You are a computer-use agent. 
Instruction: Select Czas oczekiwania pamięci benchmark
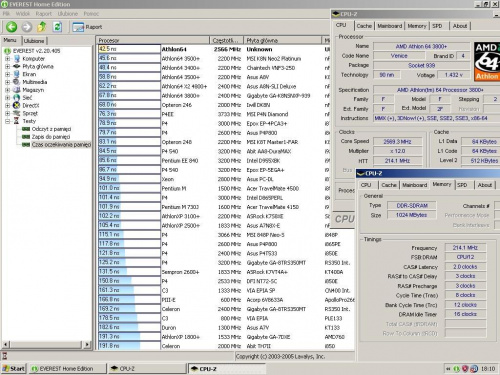tap(61, 145)
